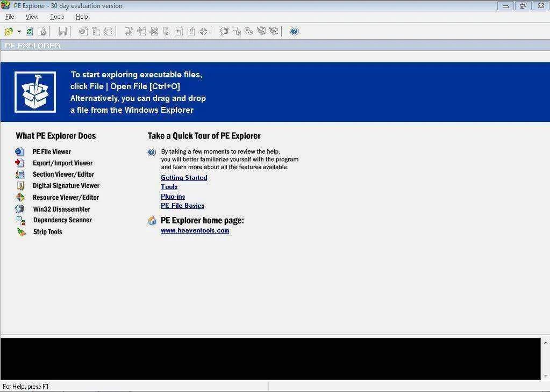This screenshot has width=550, height=392.
Task: Click the log pane scroll-up arrow
Action: tap(546, 342)
